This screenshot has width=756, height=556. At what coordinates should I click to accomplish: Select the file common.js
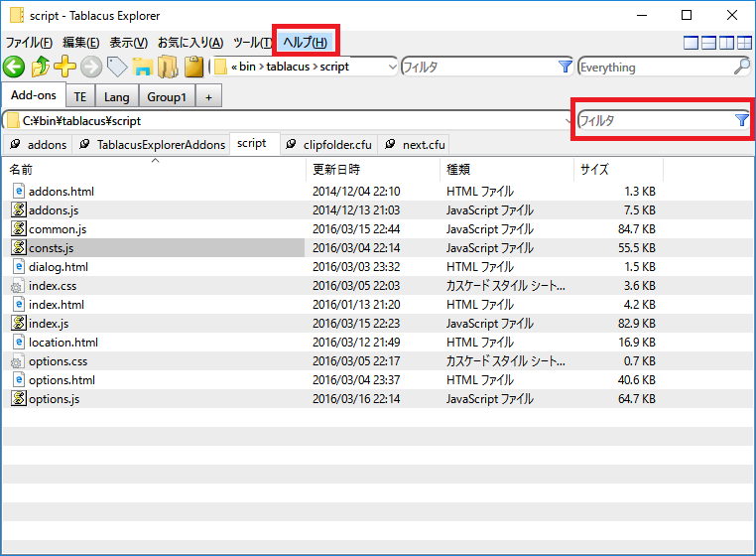click(x=58, y=228)
